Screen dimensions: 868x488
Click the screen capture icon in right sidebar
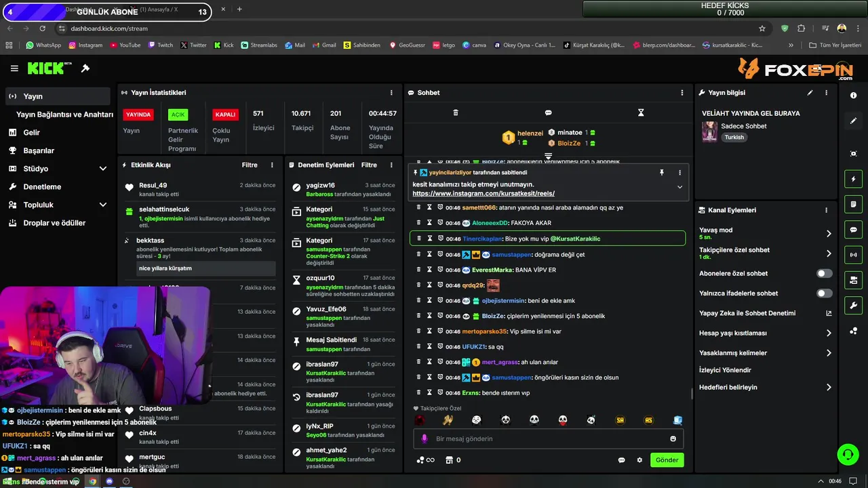[853, 154]
